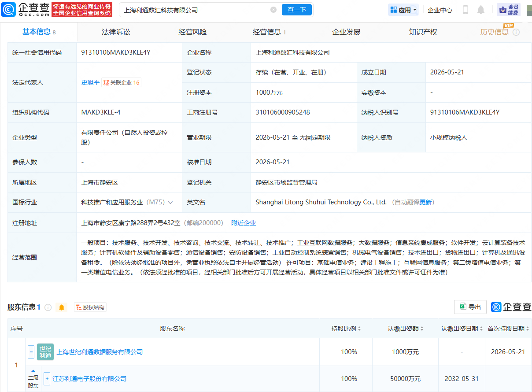Switch to 经营信息 tab
The height and width of the screenshot is (392, 532).
click(269, 32)
